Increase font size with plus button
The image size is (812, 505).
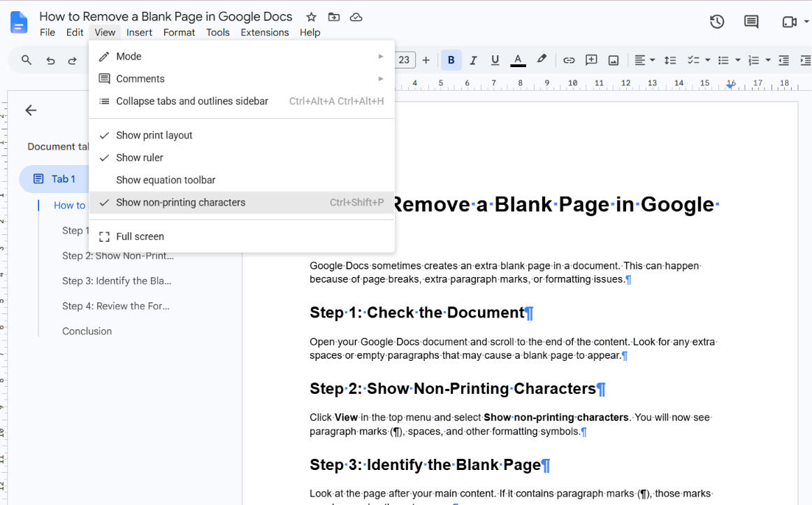tap(426, 60)
